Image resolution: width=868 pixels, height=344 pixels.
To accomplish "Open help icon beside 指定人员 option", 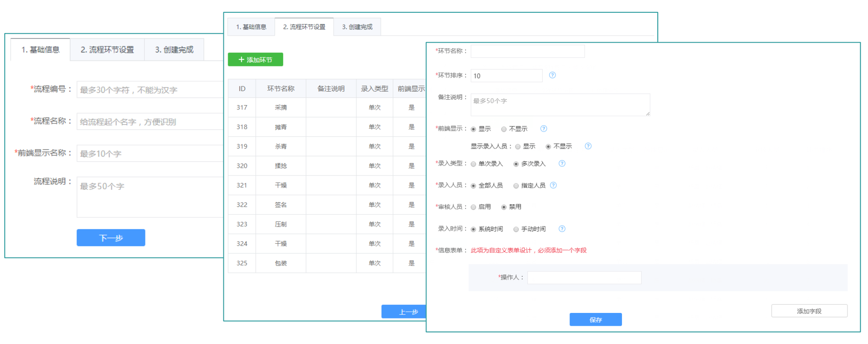I will 553,185.
